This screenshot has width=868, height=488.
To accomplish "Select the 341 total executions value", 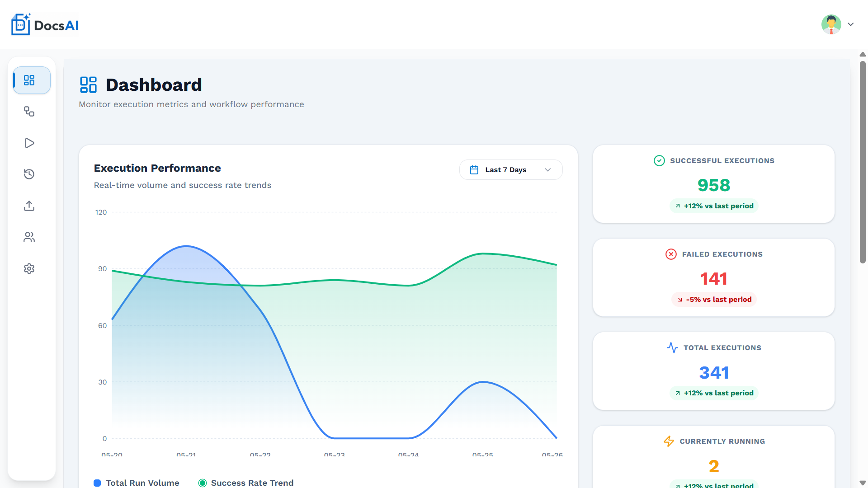I will click(x=714, y=373).
